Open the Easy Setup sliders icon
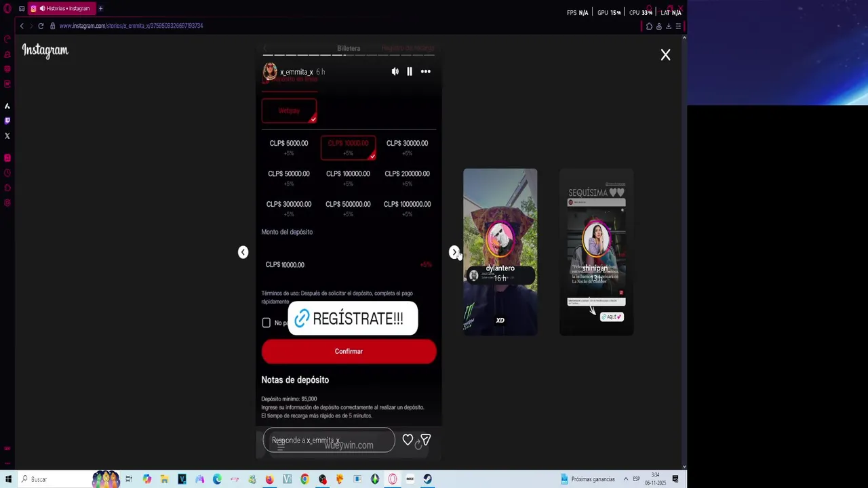Screen dimensions: 868x488 point(677,26)
